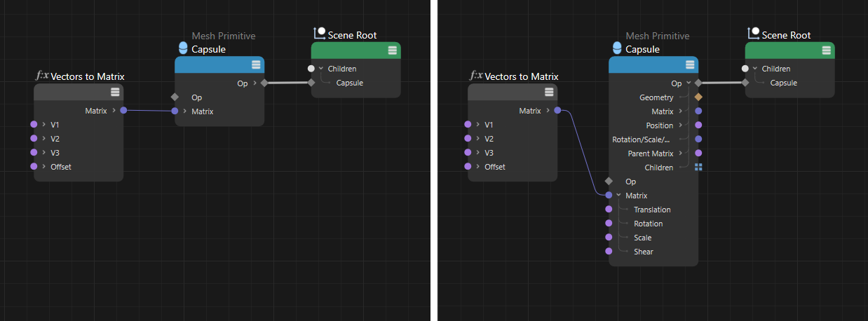Click the Matrix input port on expanded Capsule

pos(609,195)
